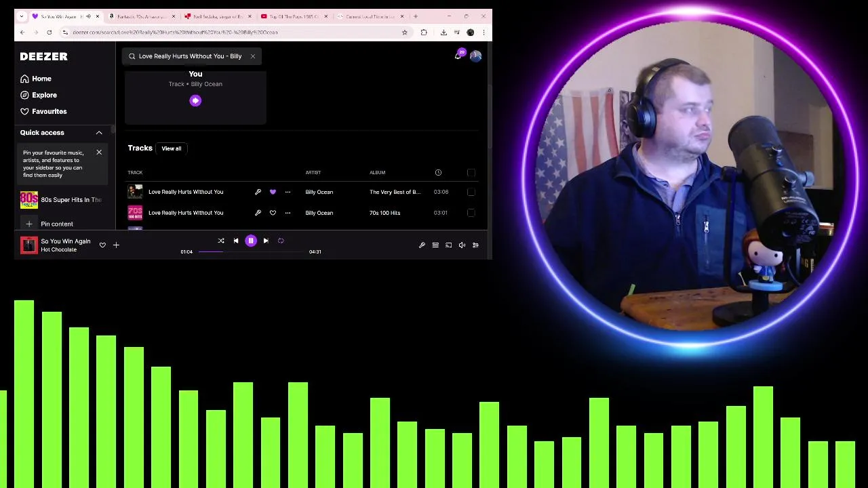Open Chrome downloads icon

(x=443, y=33)
